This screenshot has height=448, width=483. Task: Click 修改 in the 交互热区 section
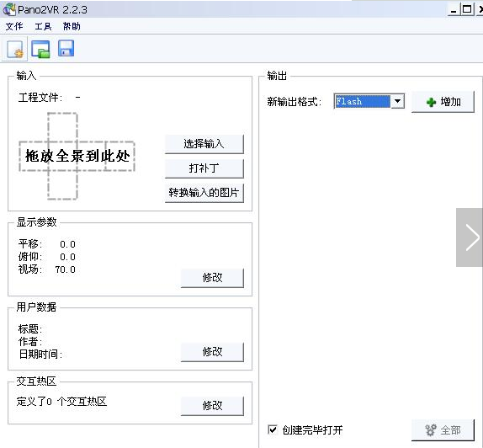tap(212, 406)
